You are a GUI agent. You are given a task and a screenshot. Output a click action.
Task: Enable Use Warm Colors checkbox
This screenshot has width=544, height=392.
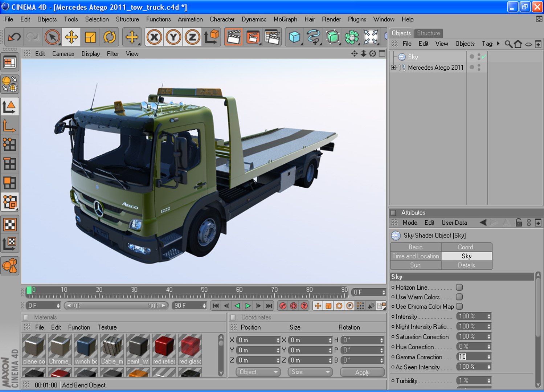[x=459, y=297]
